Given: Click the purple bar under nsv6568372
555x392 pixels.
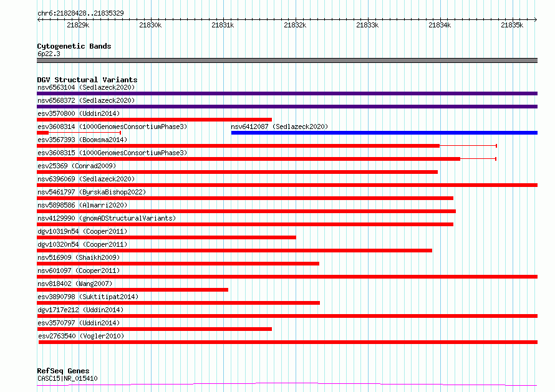Looking at the screenshot, I should pos(287,107).
